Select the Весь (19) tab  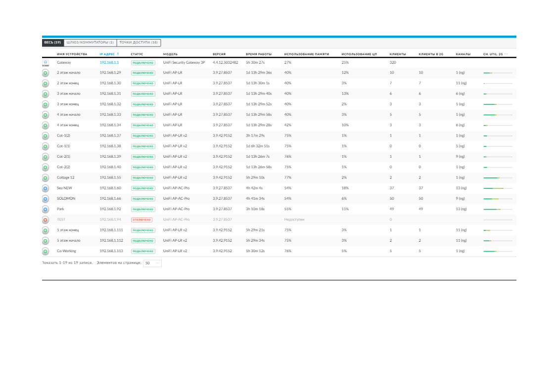pyautogui.click(x=52, y=43)
